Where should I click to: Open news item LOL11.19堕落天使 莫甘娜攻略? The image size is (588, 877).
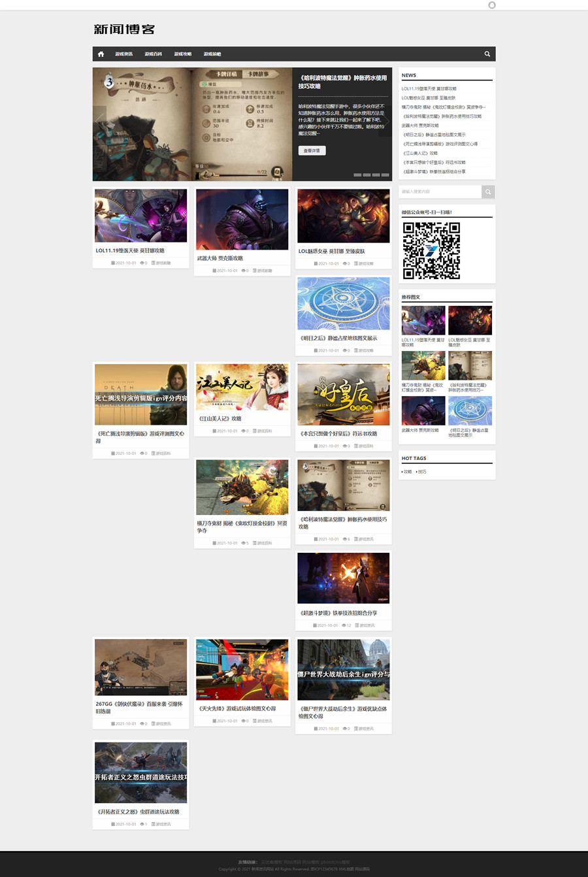(429, 89)
